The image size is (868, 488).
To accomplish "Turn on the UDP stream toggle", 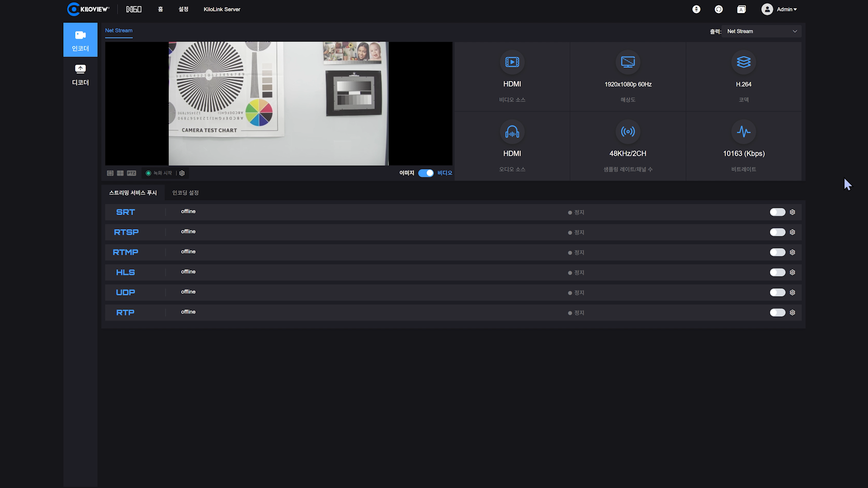I will pos(777,293).
